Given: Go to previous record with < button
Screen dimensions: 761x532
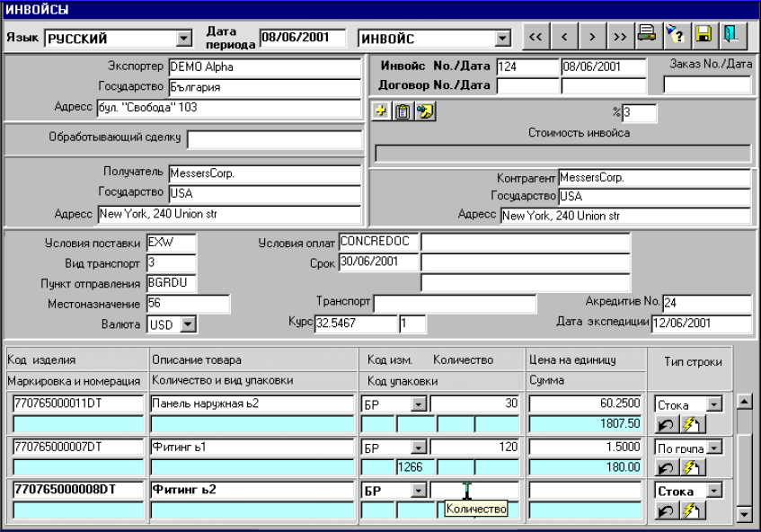Looking at the screenshot, I should pyautogui.click(x=564, y=37).
